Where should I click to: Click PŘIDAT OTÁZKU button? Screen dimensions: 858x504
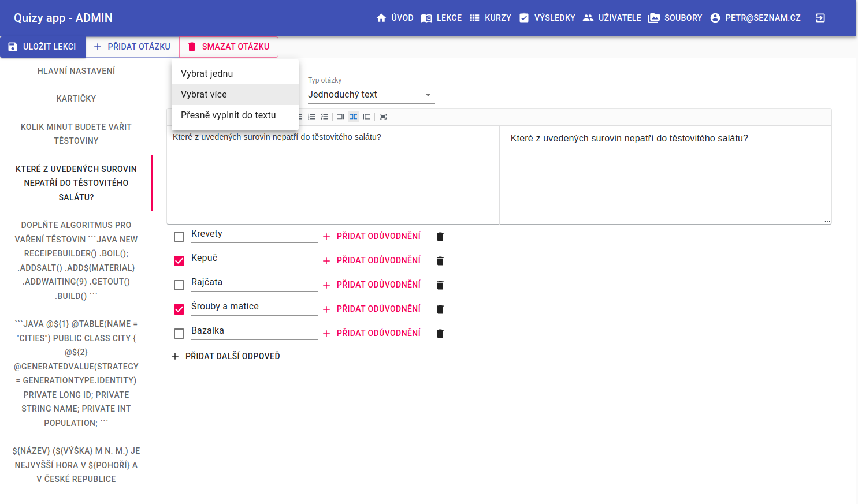pyautogui.click(x=132, y=47)
